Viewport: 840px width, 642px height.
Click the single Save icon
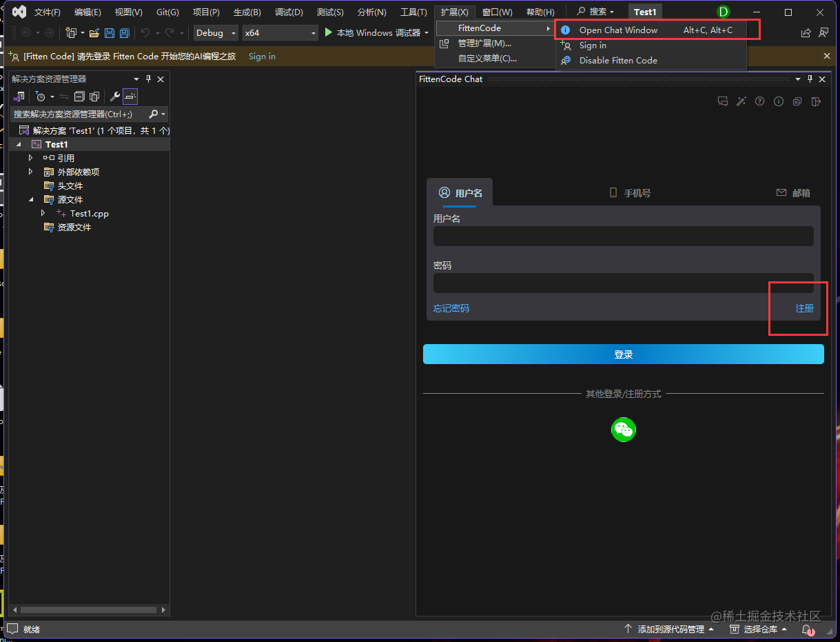pos(109,32)
